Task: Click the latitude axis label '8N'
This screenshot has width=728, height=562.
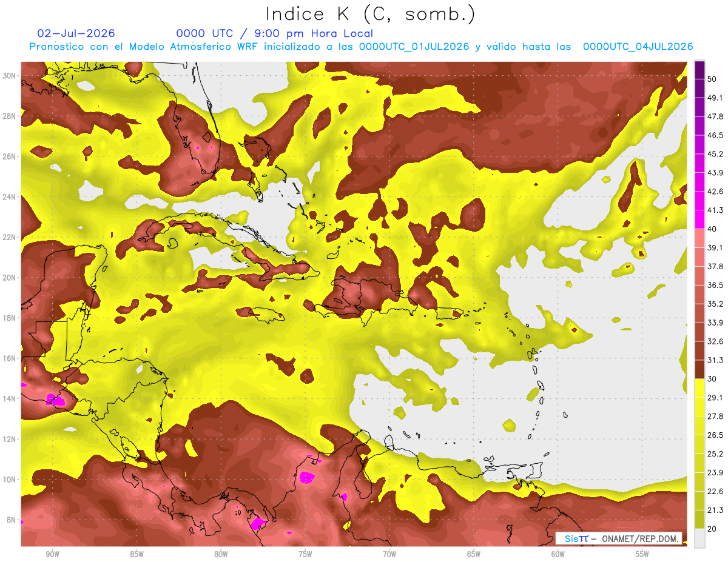Action: [x=12, y=520]
